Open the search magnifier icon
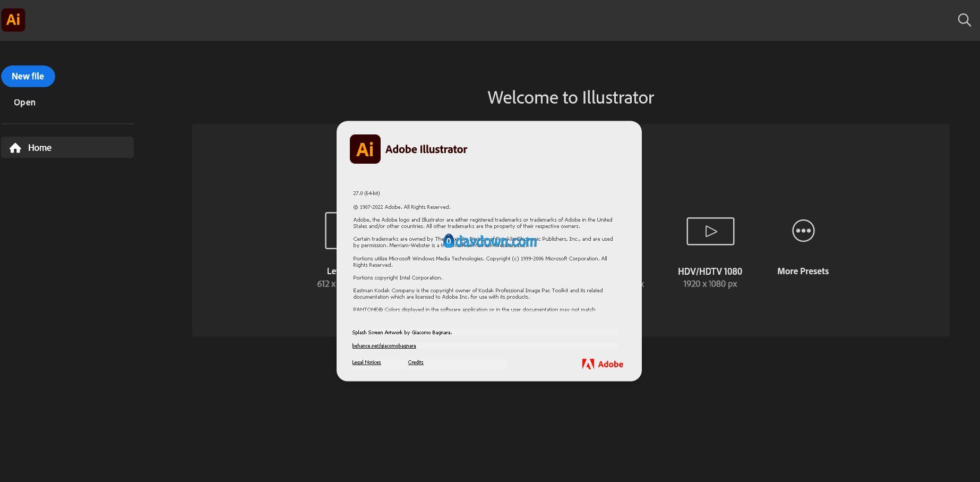 (964, 20)
